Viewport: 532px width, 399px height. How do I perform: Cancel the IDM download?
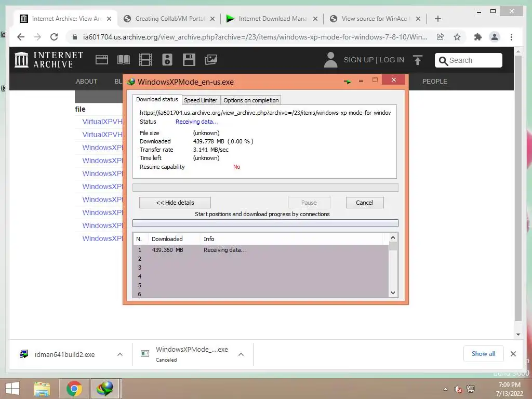point(365,203)
